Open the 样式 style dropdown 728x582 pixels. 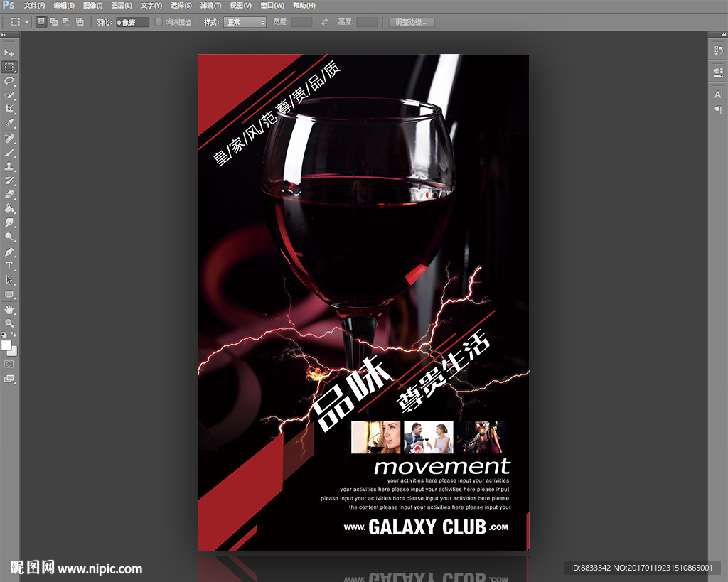[245, 22]
